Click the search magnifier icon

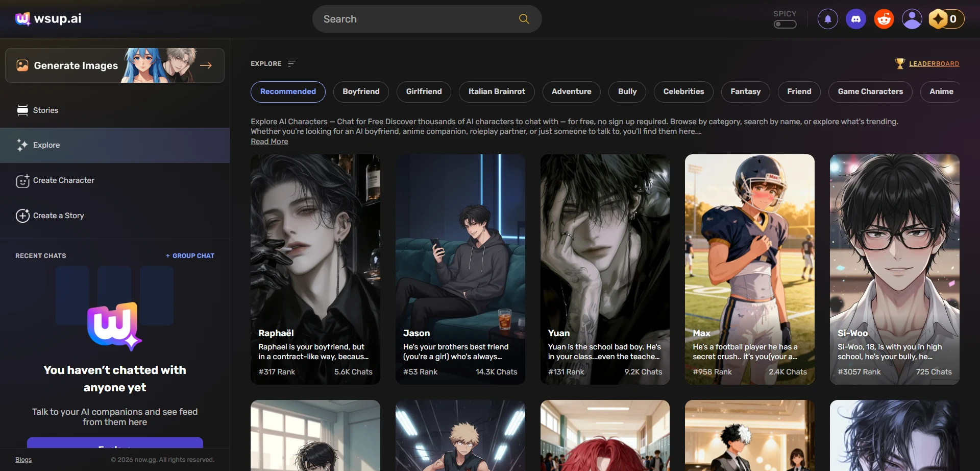point(524,19)
